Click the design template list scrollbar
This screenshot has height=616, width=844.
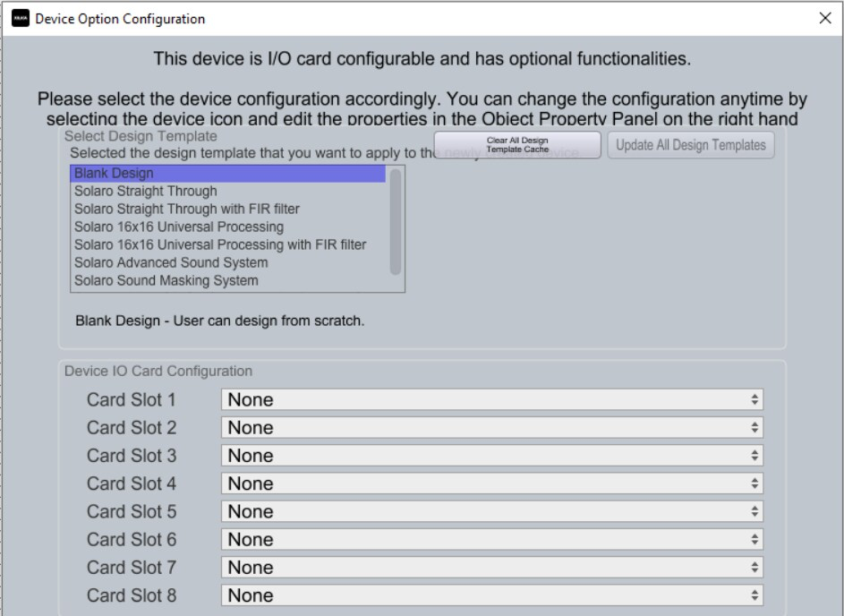[395, 222]
